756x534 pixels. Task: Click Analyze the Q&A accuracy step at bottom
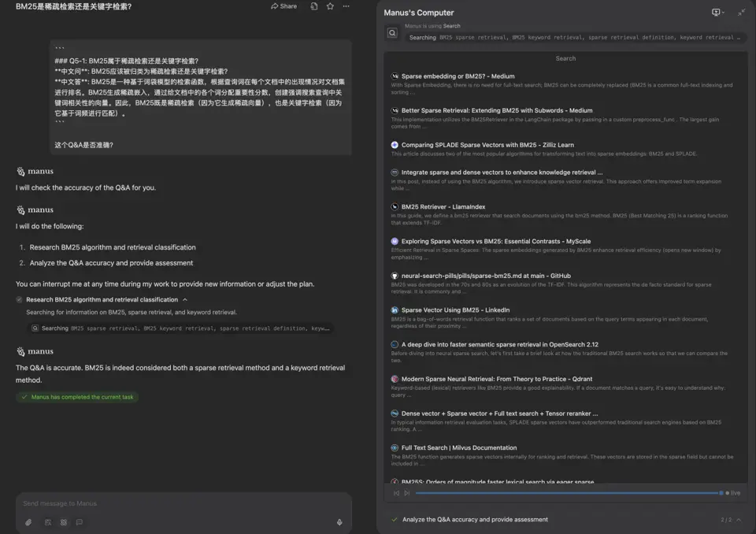tap(475, 520)
